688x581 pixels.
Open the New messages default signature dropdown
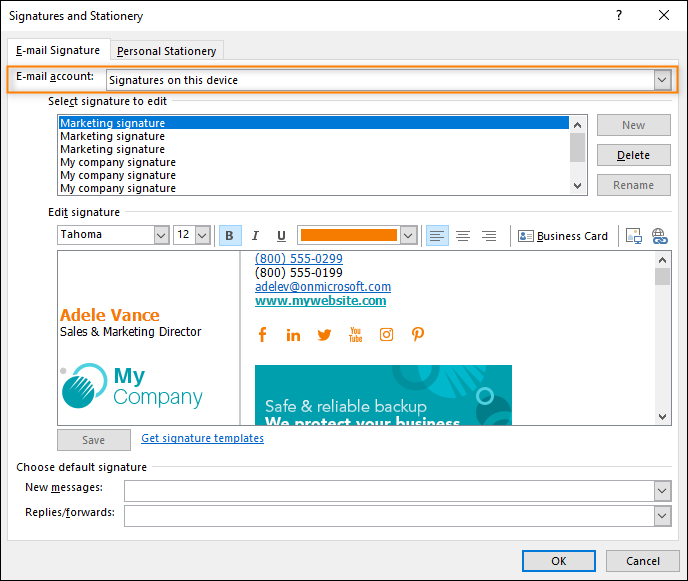[661, 490]
